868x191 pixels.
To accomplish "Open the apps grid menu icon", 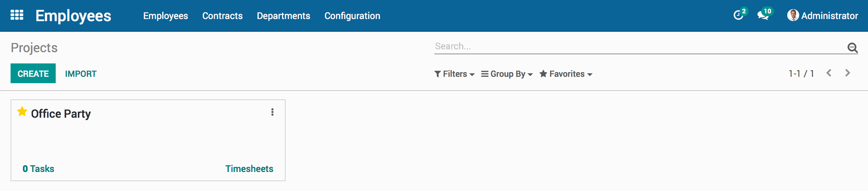I will (17, 15).
